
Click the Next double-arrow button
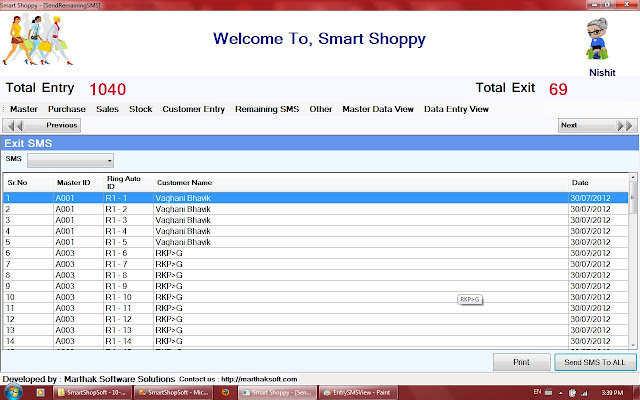pyautogui.click(x=598, y=125)
